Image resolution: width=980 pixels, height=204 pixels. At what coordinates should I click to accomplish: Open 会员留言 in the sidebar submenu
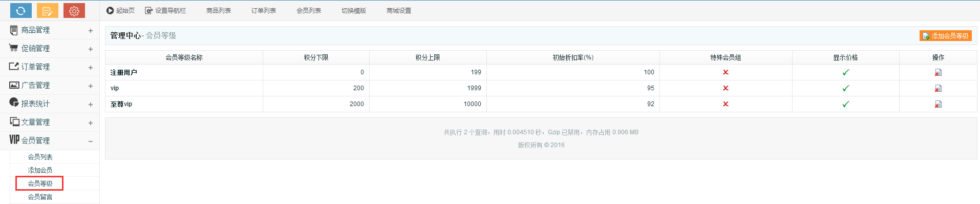coord(40,197)
